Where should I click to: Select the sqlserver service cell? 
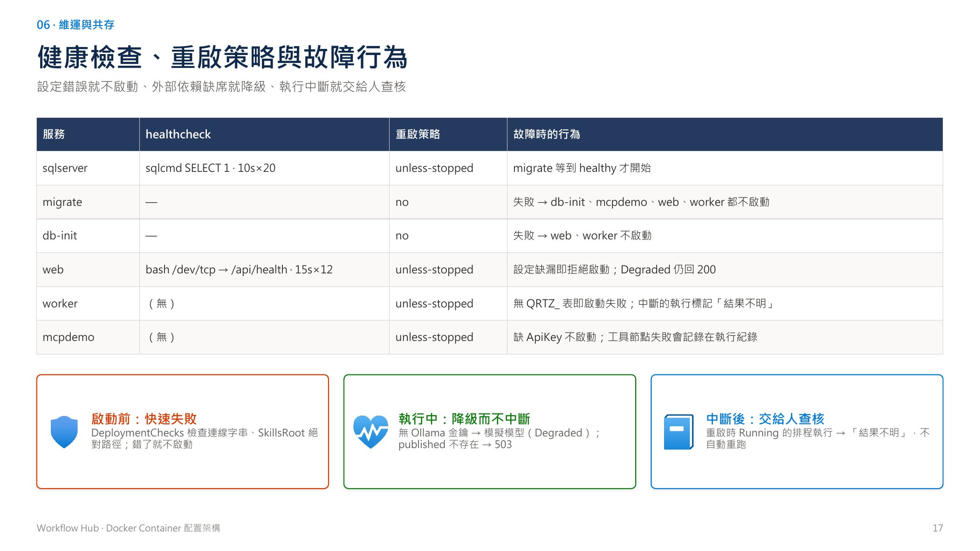click(x=88, y=168)
